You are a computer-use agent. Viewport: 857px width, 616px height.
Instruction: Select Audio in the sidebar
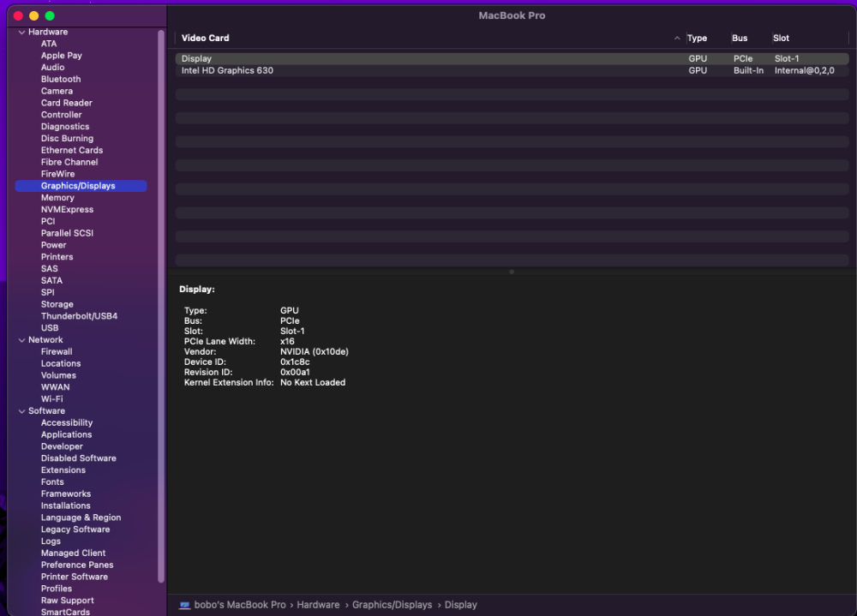tap(52, 67)
